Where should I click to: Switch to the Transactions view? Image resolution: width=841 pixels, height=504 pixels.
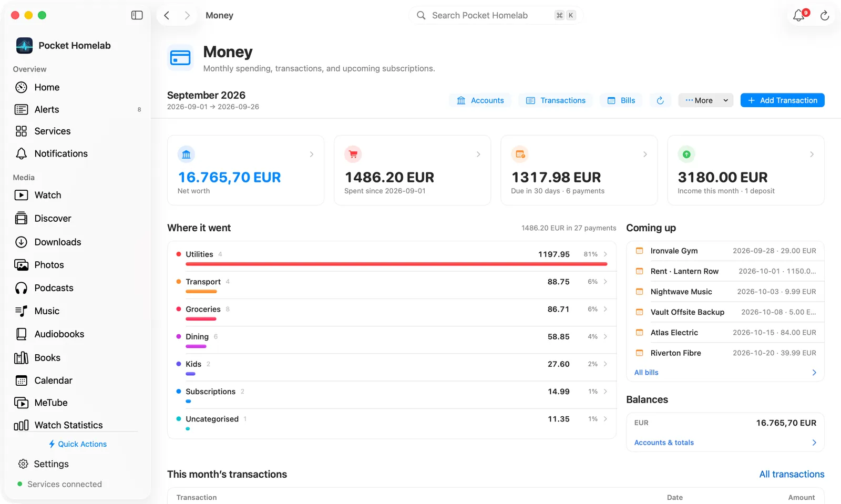tap(556, 100)
